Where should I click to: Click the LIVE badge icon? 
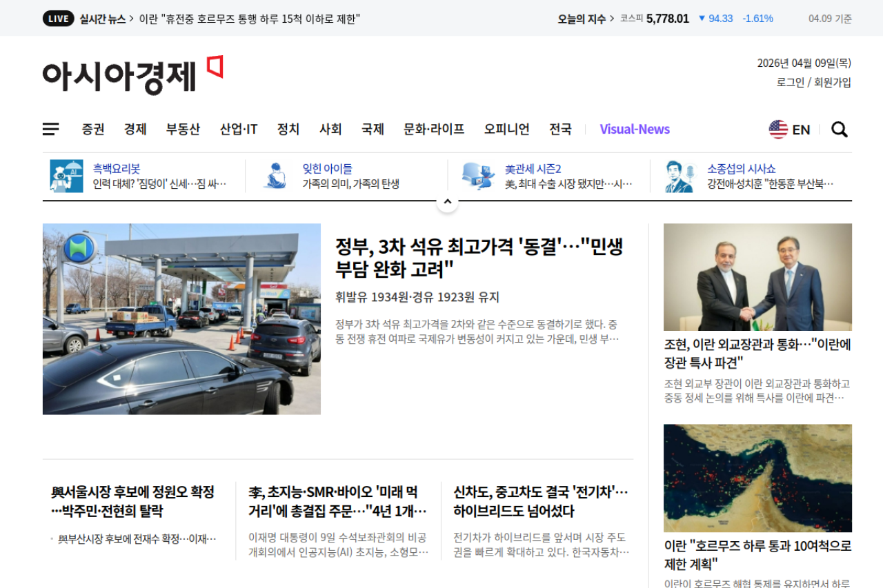coord(58,19)
